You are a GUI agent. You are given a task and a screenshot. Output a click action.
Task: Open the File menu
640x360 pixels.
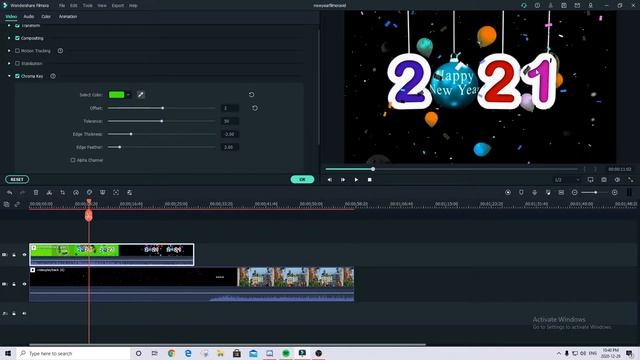pyautogui.click(x=62, y=6)
